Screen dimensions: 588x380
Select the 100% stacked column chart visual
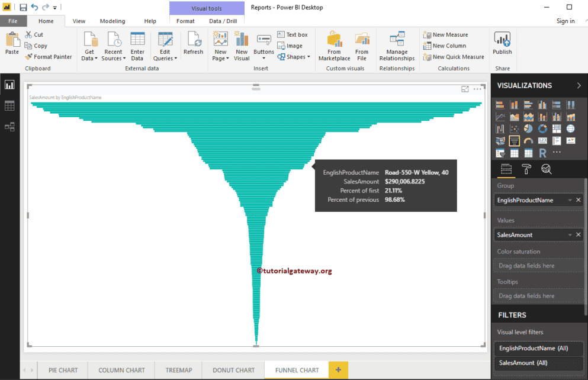(x=571, y=105)
